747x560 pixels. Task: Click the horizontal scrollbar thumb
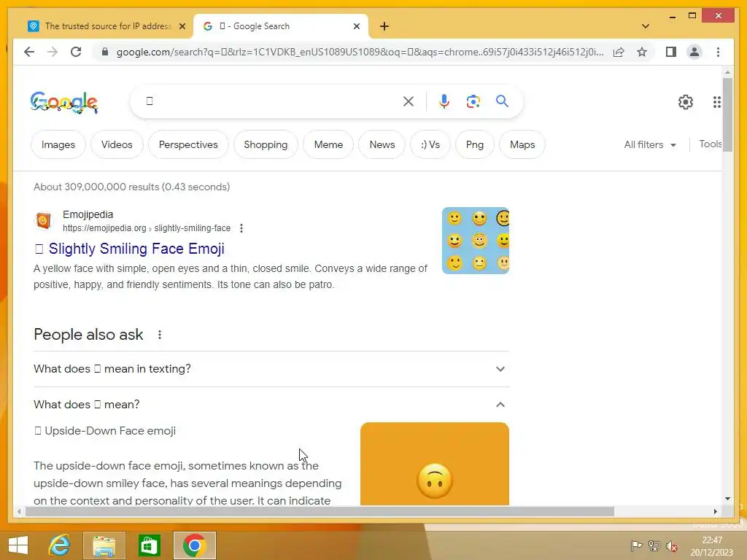pos(320,511)
